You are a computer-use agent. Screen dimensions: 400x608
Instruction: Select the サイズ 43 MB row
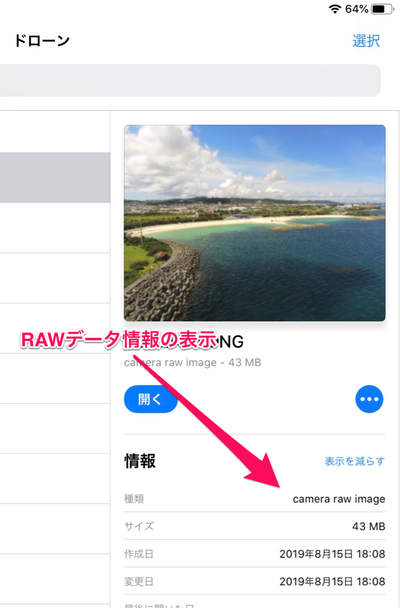tap(255, 526)
